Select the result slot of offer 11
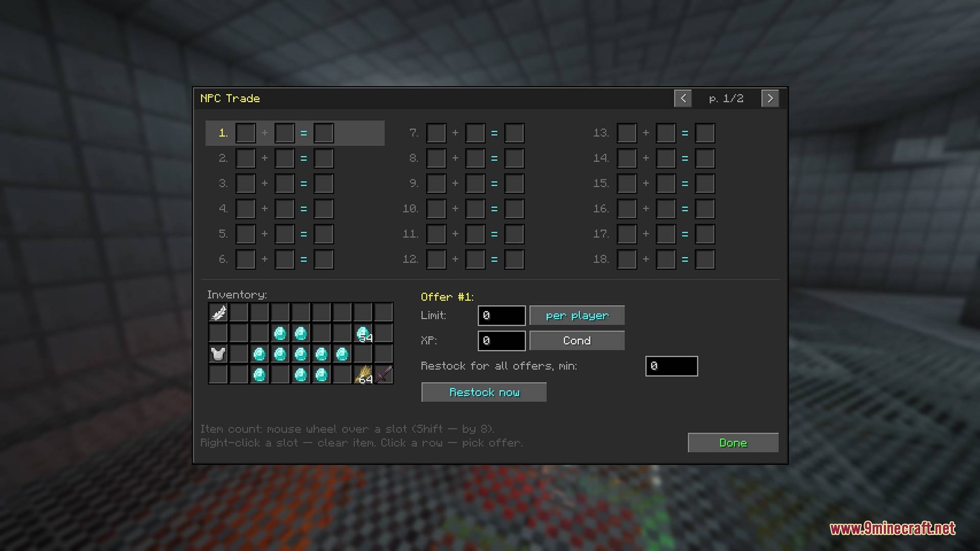 tap(514, 234)
